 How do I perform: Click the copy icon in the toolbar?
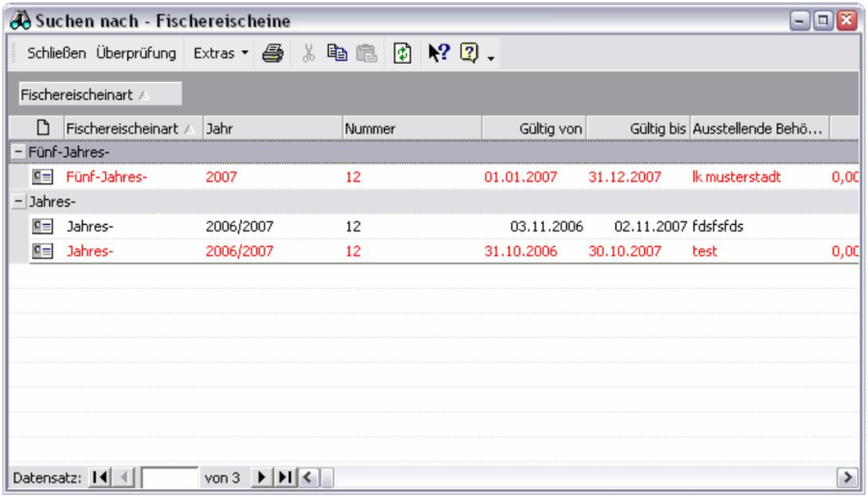point(336,54)
